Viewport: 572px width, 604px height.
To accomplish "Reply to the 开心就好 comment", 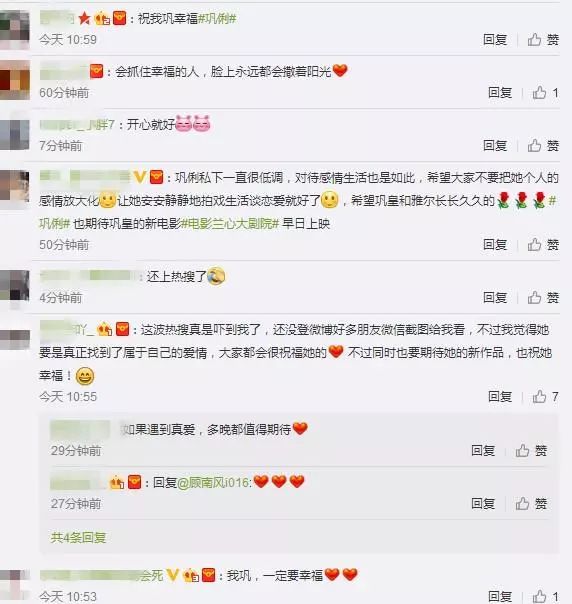I will point(495,146).
